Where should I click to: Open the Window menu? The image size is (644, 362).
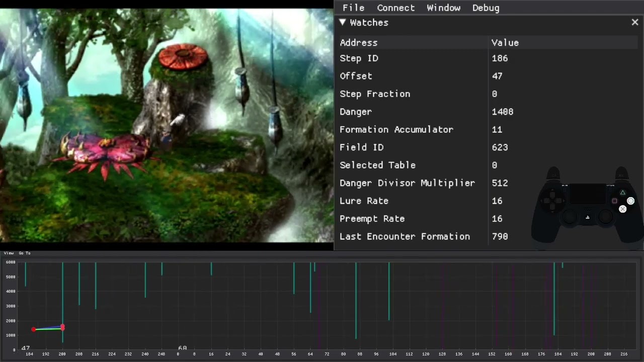click(443, 8)
